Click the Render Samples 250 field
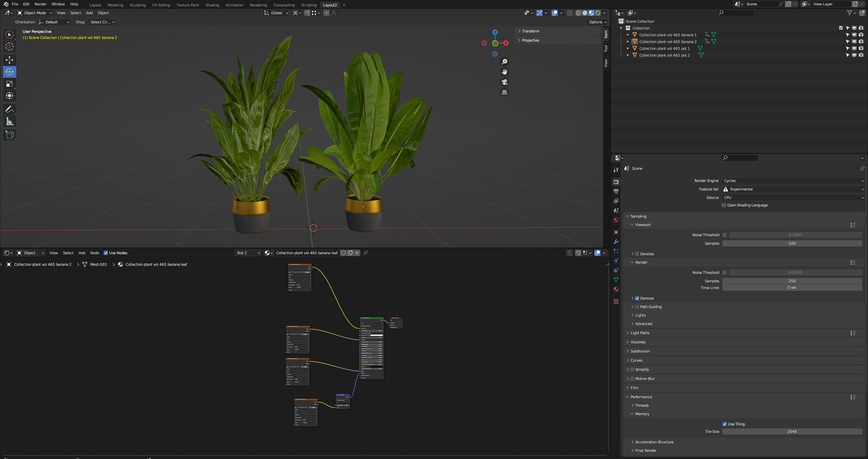868x459 pixels. (792, 281)
